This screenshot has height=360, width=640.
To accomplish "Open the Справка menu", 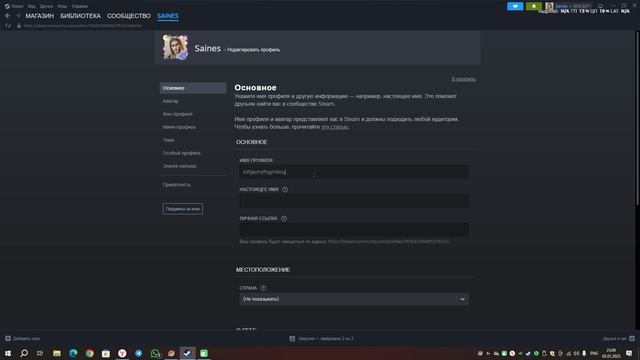I will coord(80,6).
